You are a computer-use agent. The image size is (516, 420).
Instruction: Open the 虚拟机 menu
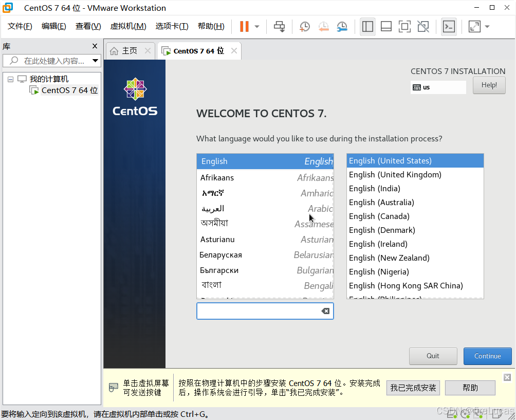click(127, 26)
